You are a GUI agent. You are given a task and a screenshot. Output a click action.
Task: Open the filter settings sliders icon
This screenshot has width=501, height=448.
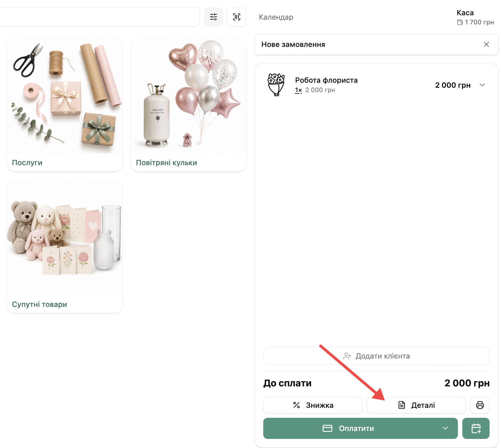coord(213,17)
